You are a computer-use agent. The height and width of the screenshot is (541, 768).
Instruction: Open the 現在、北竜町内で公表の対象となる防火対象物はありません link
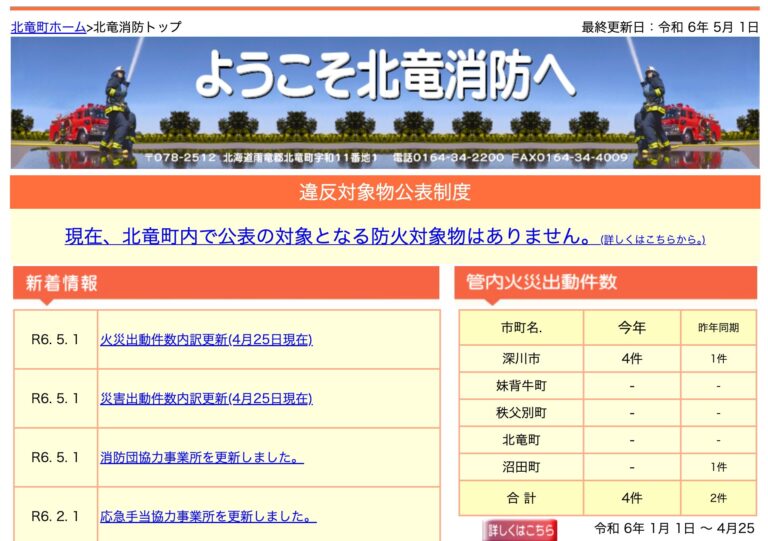click(329, 237)
